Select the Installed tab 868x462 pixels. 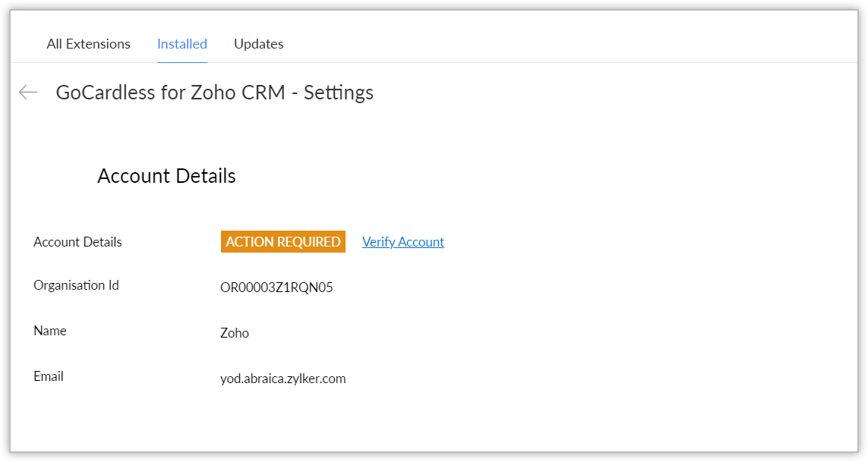click(x=182, y=44)
